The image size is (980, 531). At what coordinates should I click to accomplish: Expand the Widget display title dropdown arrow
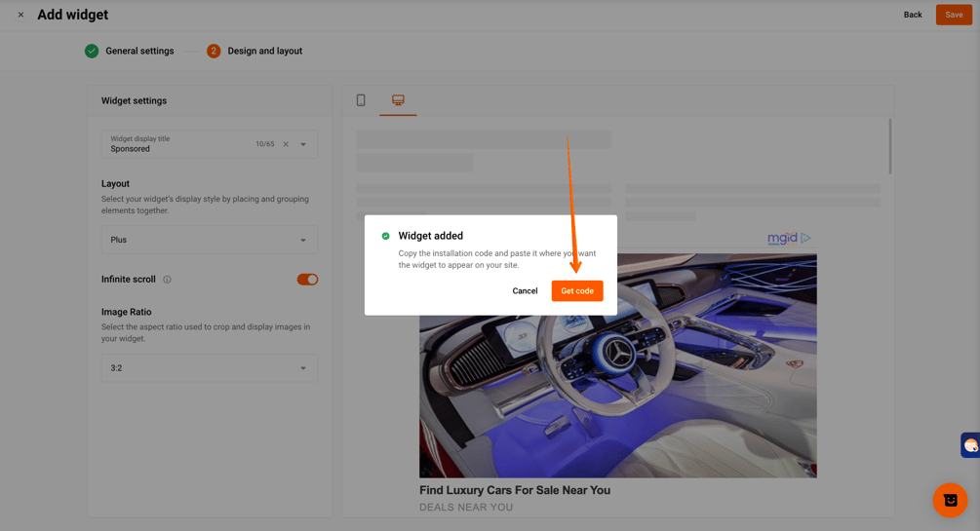(x=303, y=144)
